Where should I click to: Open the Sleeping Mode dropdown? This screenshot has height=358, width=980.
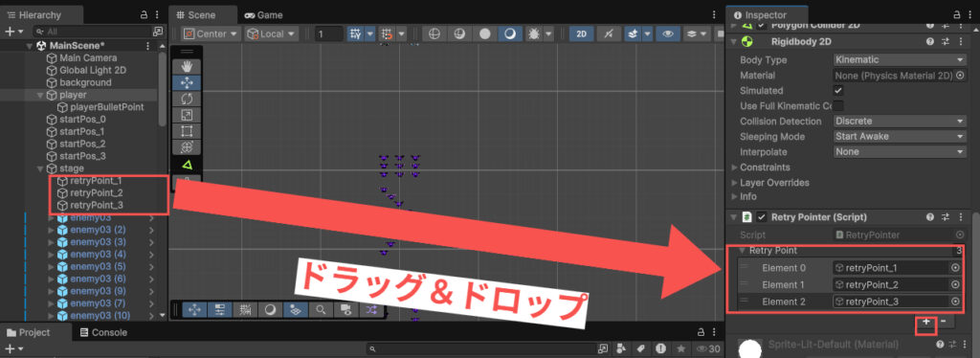point(900,136)
